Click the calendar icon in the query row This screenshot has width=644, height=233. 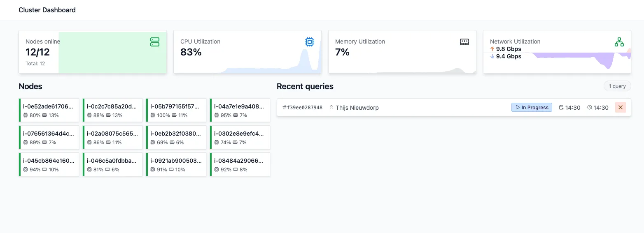[x=561, y=108]
